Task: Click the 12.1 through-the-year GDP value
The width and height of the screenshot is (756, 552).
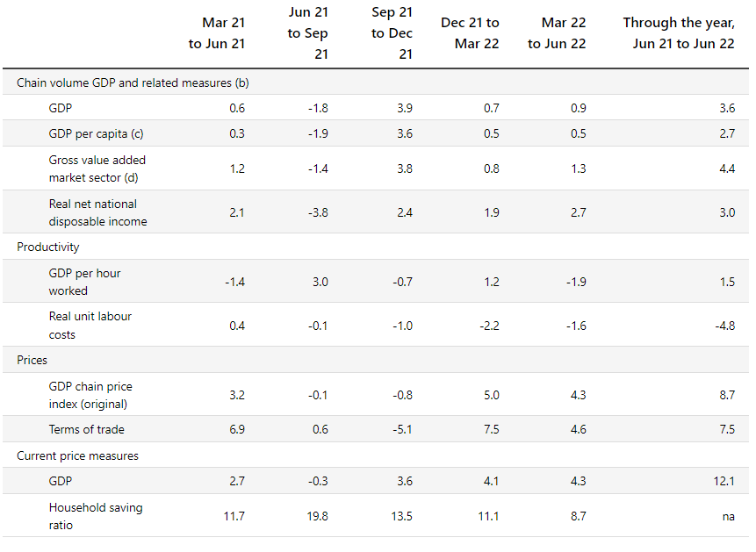Action: 724,481
